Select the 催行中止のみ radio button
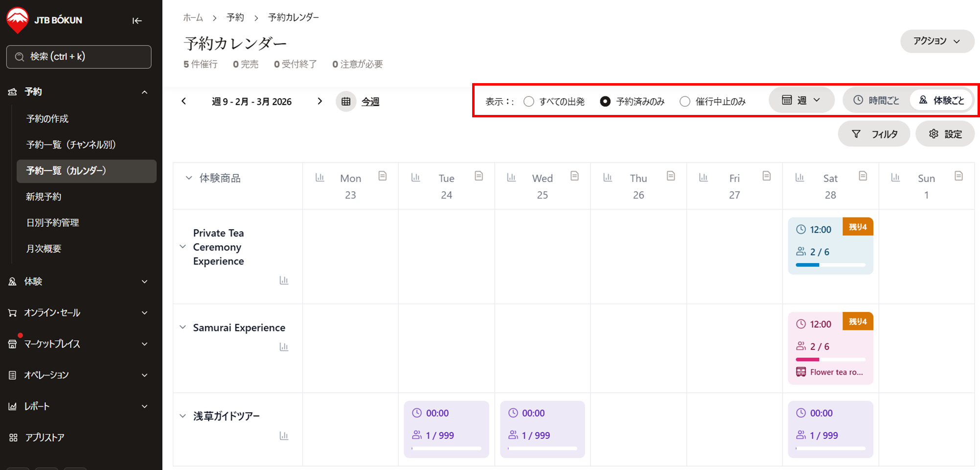Screen dimensions: 980x470 pyautogui.click(x=685, y=101)
